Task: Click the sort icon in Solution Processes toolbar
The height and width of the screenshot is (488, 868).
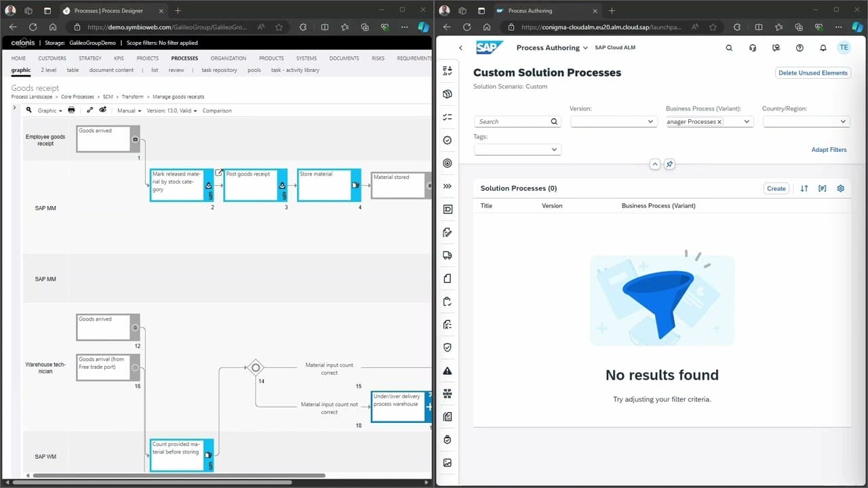Action: 804,188
